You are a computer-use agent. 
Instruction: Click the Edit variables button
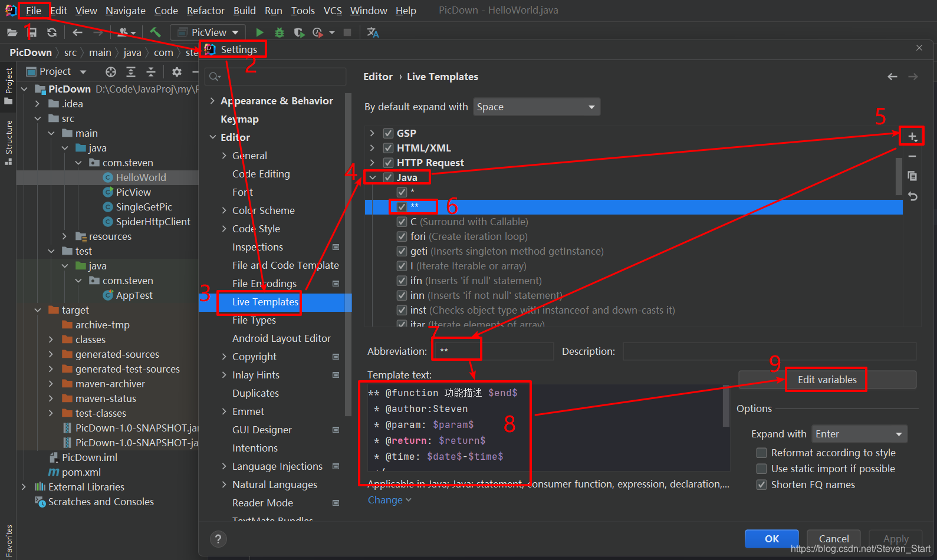[x=827, y=380]
